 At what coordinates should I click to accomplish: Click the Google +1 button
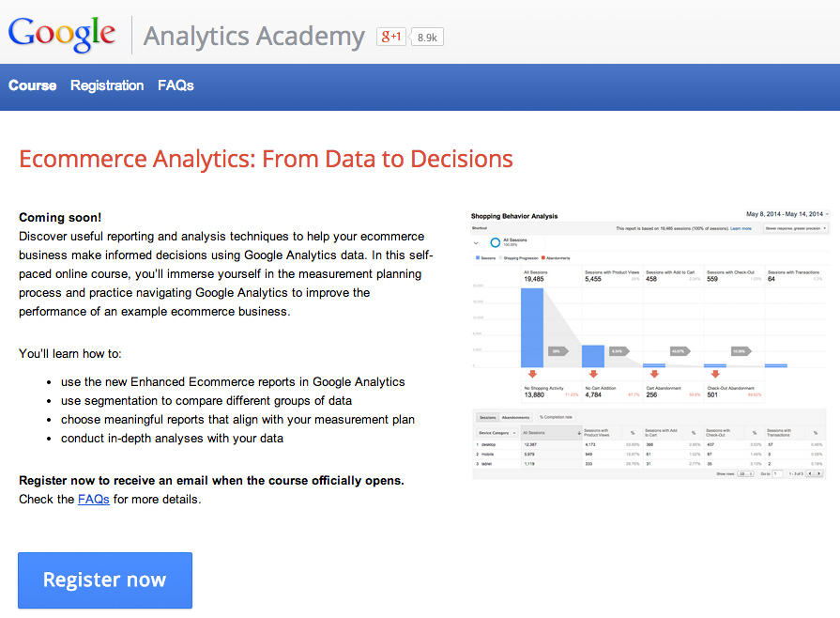tap(390, 37)
